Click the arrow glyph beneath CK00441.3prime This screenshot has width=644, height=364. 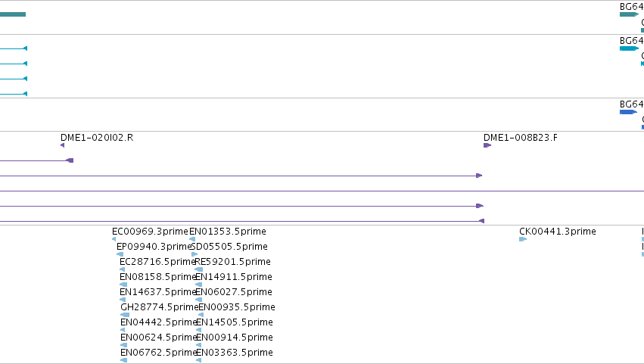point(523,239)
